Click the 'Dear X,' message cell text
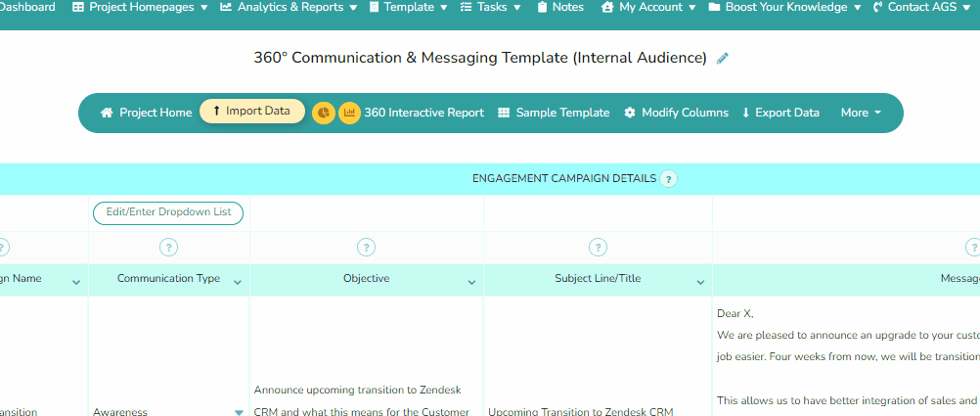Screen dimensions: 980x416 (x=735, y=314)
